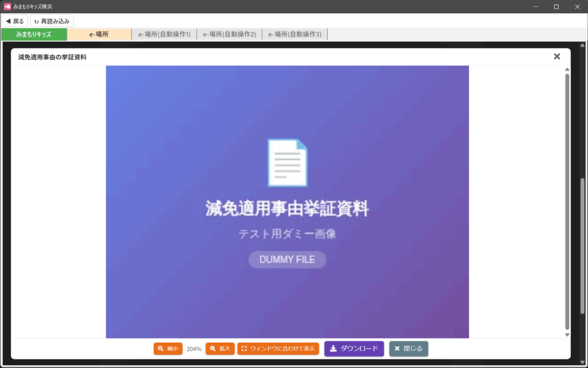Switch to e-場所(自動操作1) tab
The image size is (588, 368).
click(164, 34)
